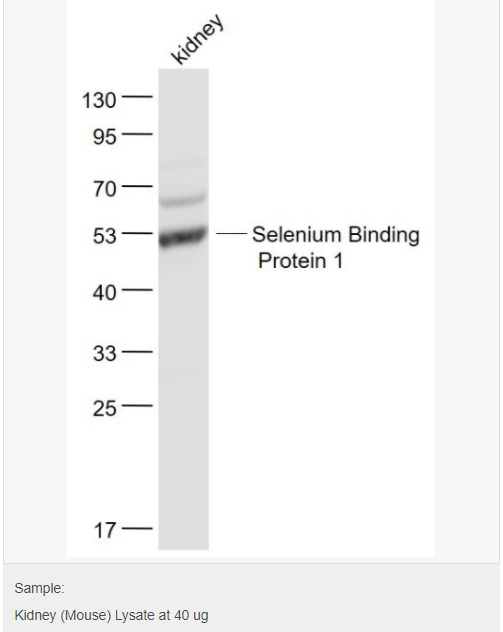Click the 17 kDa marker label
Screen dimensions: 503x632
[x=105, y=530]
